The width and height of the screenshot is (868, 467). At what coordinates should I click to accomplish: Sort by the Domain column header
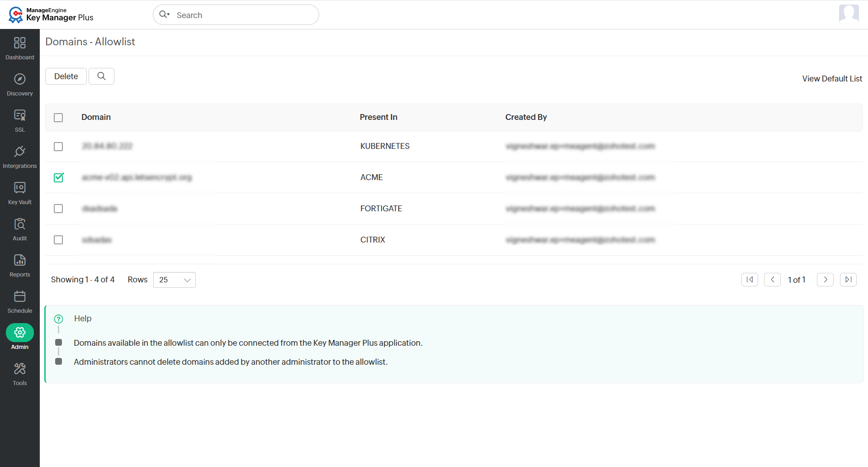click(x=96, y=117)
